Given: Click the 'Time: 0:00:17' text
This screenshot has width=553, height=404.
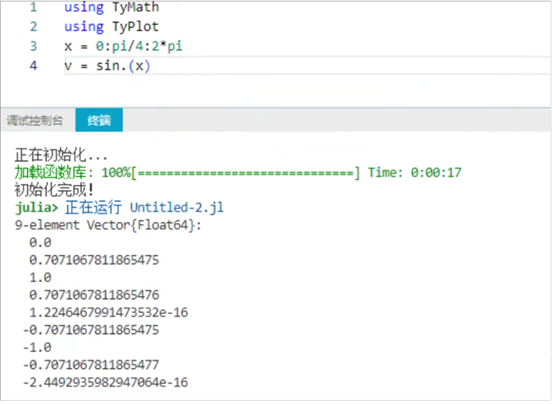Looking at the screenshot, I should [x=415, y=172].
